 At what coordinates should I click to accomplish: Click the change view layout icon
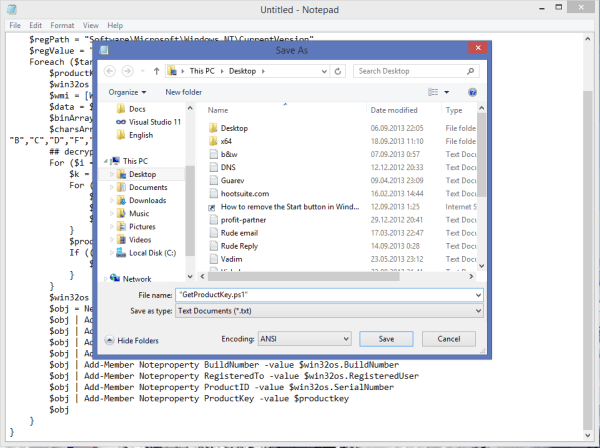(433, 92)
